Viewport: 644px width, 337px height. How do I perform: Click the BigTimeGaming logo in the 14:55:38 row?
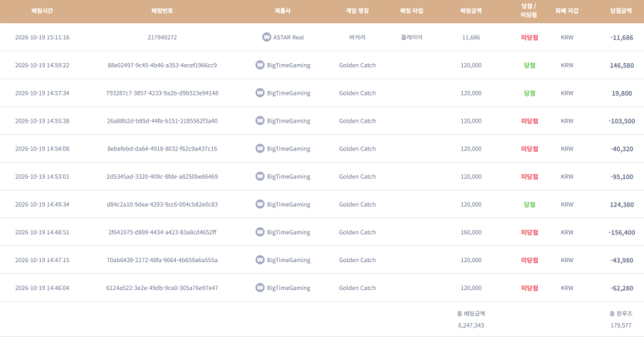260,120
